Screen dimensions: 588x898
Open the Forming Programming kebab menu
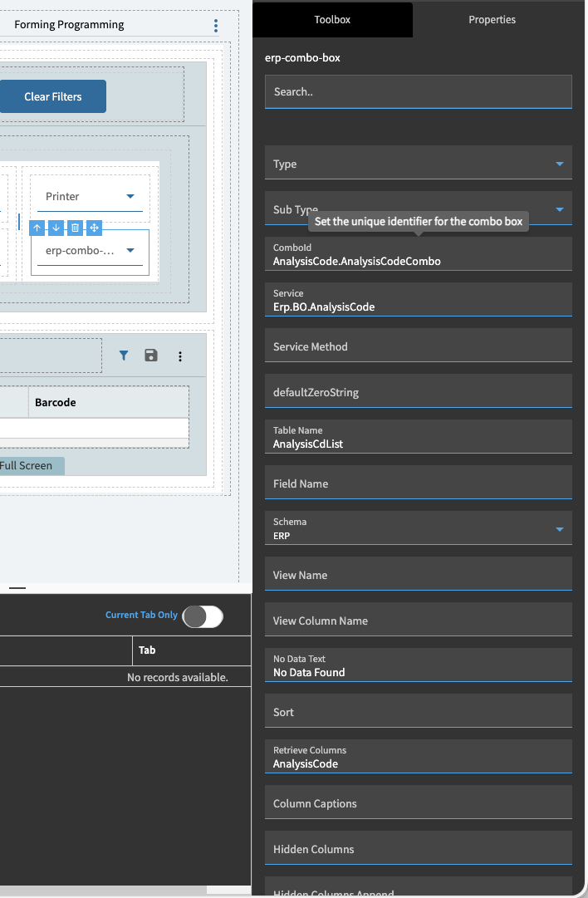[216, 25]
